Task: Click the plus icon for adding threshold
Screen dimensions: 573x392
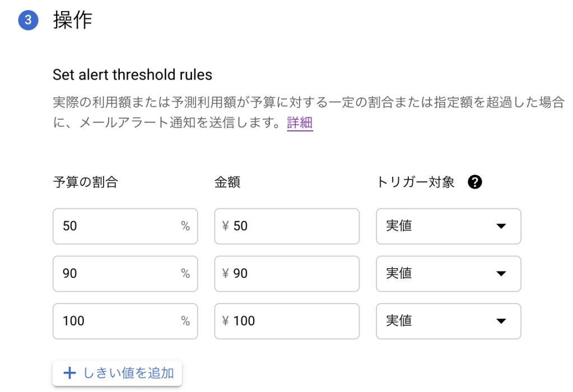Action: (x=69, y=373)
